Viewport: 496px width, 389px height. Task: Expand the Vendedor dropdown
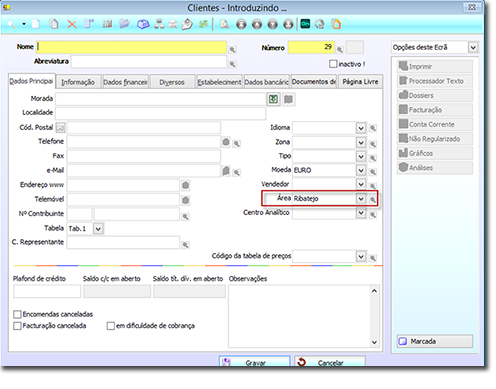(361, 184)
